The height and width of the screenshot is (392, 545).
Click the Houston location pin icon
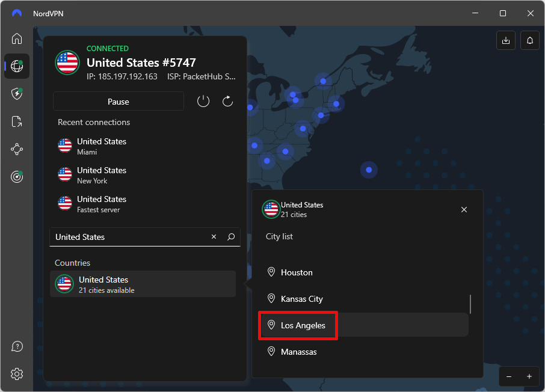pyautogui.click(x=271, y=272)
